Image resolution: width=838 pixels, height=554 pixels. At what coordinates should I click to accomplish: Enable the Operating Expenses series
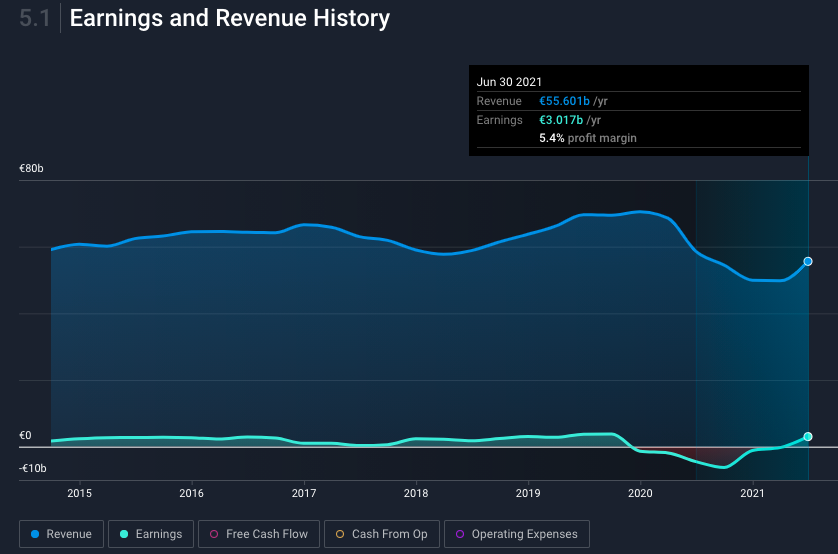tap(517, 534)
